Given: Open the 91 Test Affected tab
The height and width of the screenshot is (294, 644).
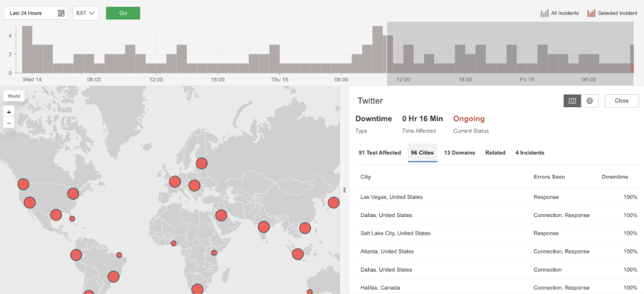Looking at the screenshot, I should pyautogui.click(x=380, y=152).
